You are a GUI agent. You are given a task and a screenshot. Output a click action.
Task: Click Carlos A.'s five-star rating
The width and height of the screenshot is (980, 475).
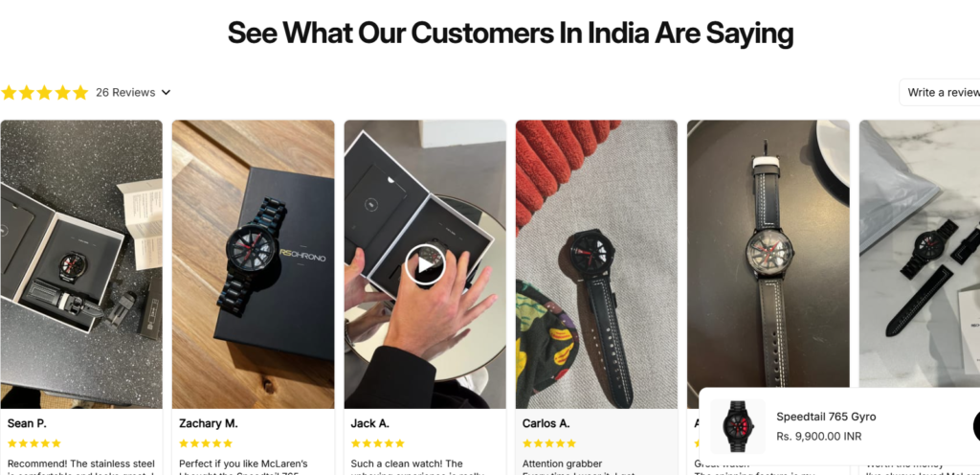click(549, 443)
